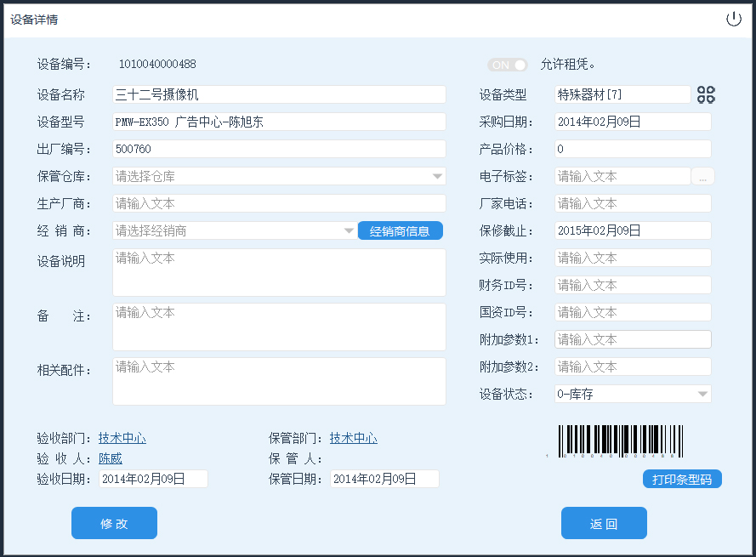This screenshot has height=557, width=756.
Task: Click the 验收日期 date field
Action: [153, 479]
